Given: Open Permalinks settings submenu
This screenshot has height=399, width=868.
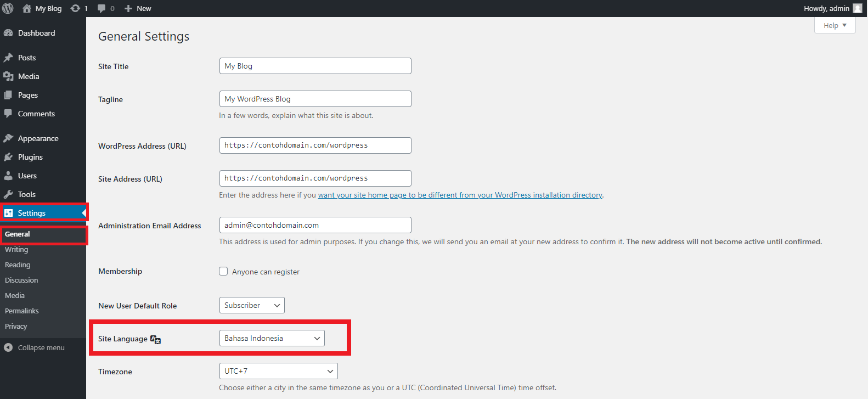Looking at the screenshot, I should [22, 311].
